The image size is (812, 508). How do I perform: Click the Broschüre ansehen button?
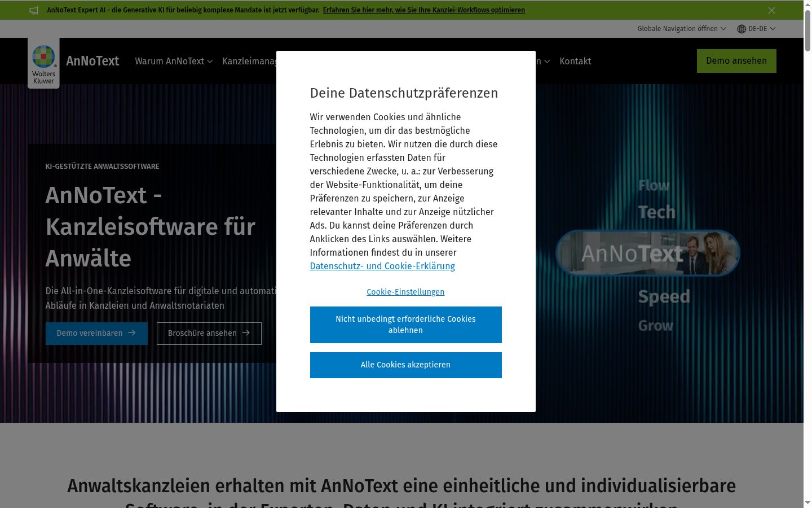pos(209,334)
